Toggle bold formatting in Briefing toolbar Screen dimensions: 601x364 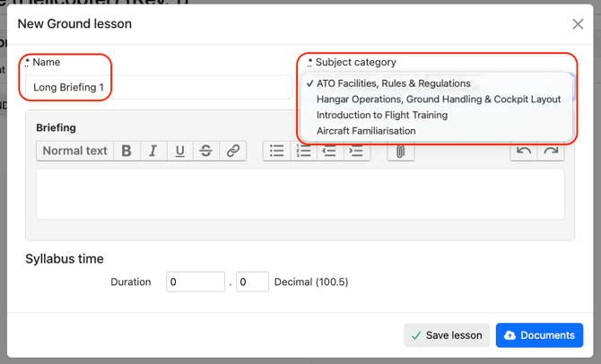tap(126, 151)
